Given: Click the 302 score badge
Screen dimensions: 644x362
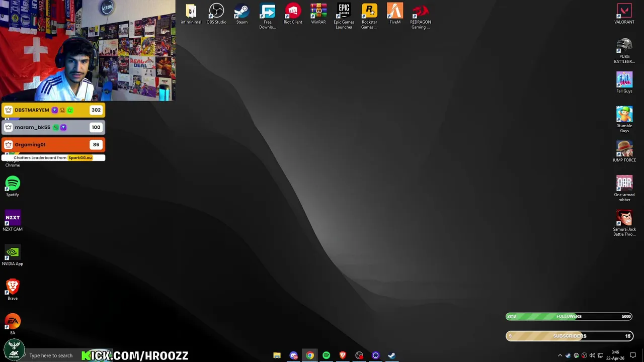Looking at the screenshot, I should (96, 110).
